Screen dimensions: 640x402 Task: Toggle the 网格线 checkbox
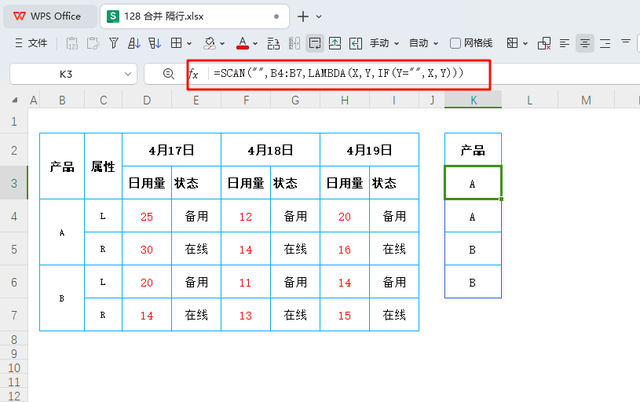coord(455,43)
